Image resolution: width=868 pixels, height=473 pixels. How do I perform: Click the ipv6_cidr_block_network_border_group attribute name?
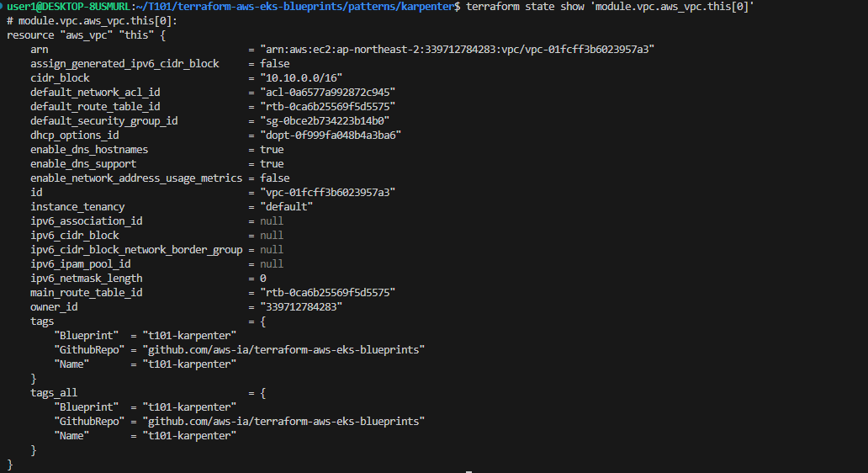tap(136, 250)
